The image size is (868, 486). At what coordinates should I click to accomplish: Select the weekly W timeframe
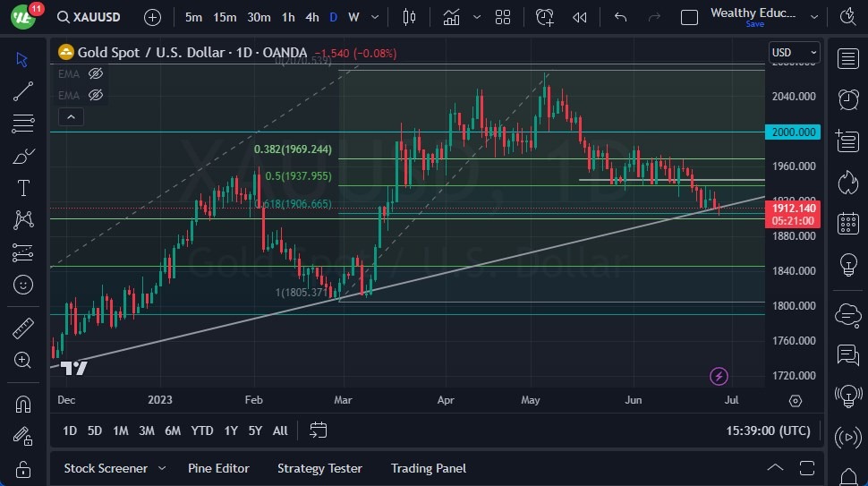coord(353,17)
